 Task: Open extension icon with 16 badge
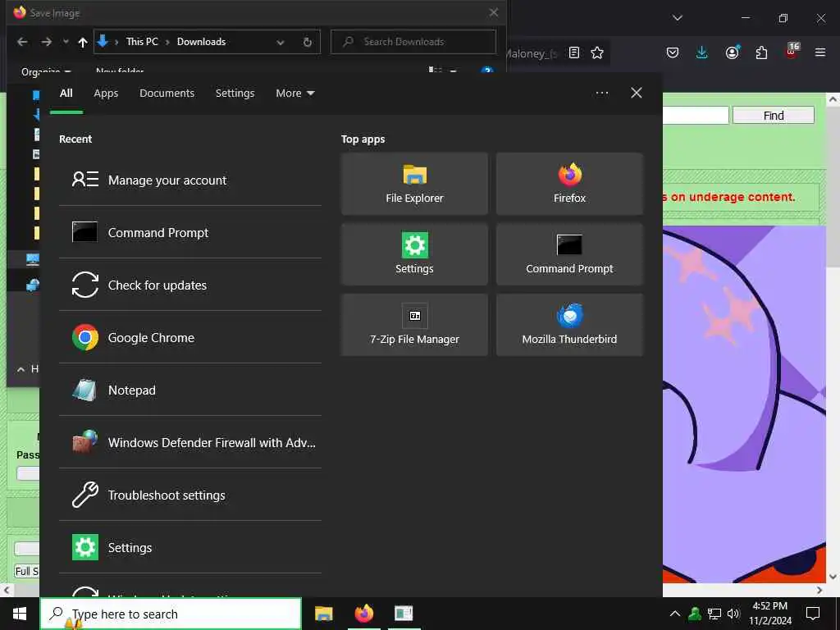coord(792,52)
